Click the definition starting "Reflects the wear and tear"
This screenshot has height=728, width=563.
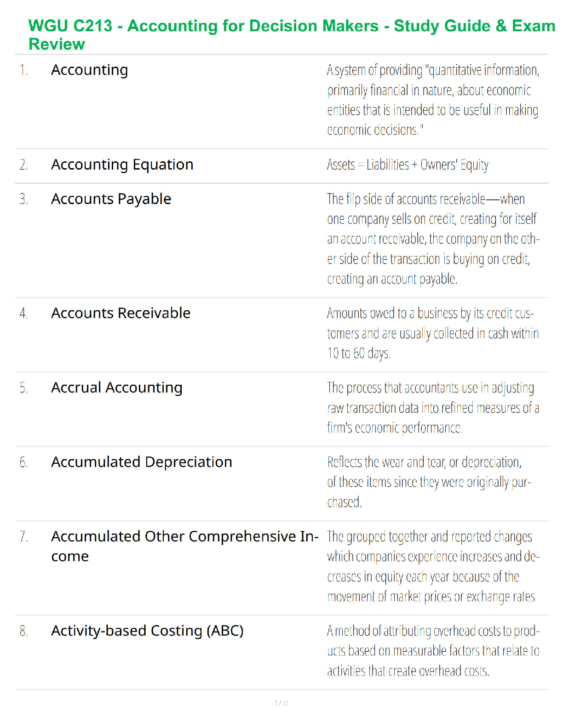(429, 482)
